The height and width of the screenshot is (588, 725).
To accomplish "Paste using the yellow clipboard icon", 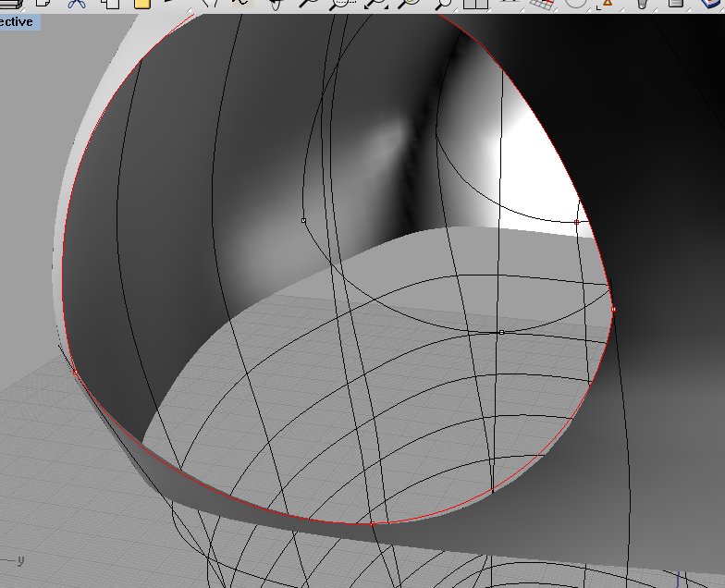I will point(141,4).
